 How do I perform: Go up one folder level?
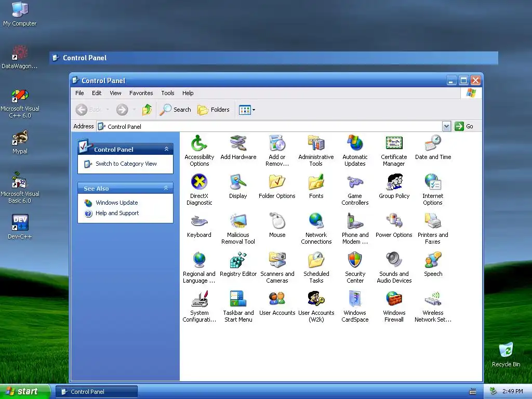[x=147, y=110]
